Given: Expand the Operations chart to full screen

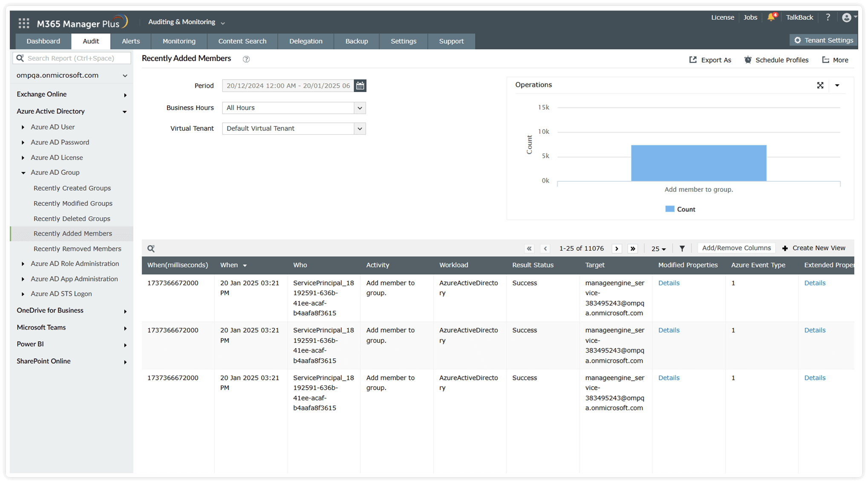Looking at the screenshot, I should 821,85.
